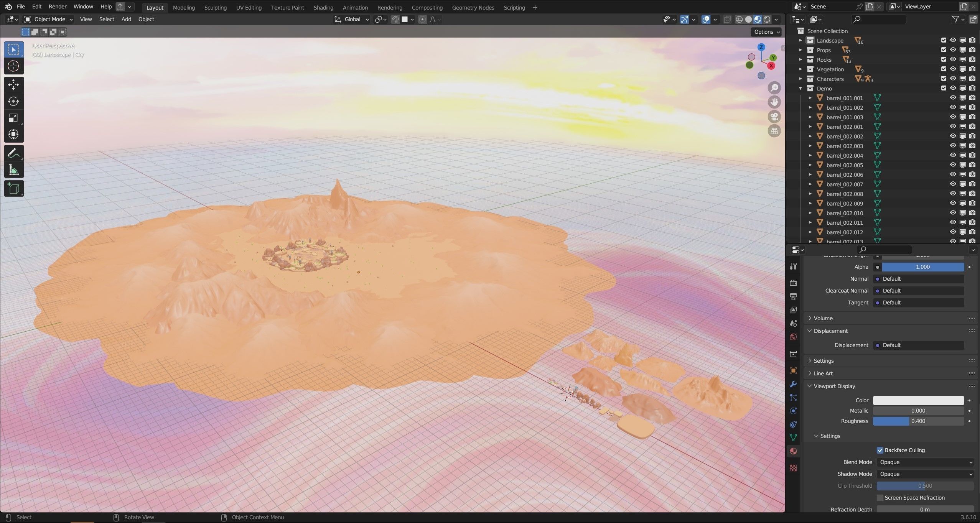The image size is (980, 523).
Task: Switch to the Shading workspace tab
Action: pyautogui.click(x=323, y=7)
